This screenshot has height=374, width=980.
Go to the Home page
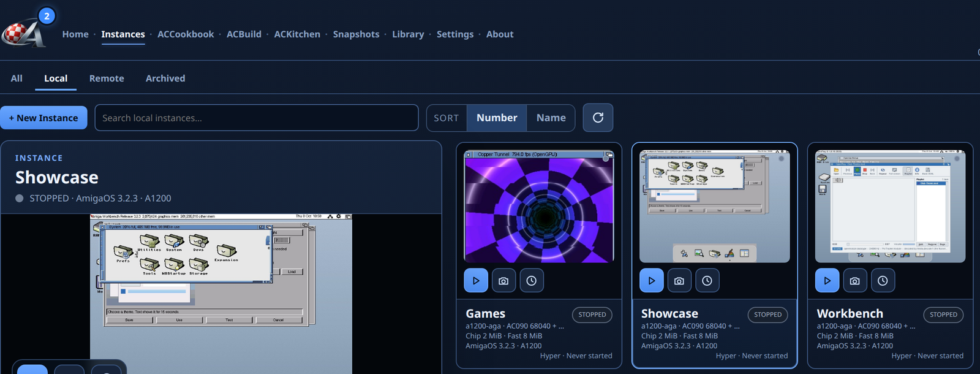(75, 34)
